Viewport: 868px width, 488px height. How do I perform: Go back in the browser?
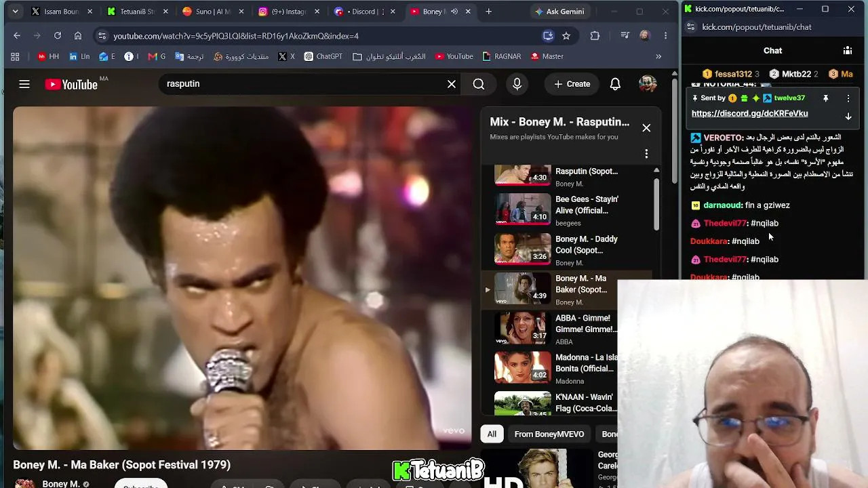(17, 36)
